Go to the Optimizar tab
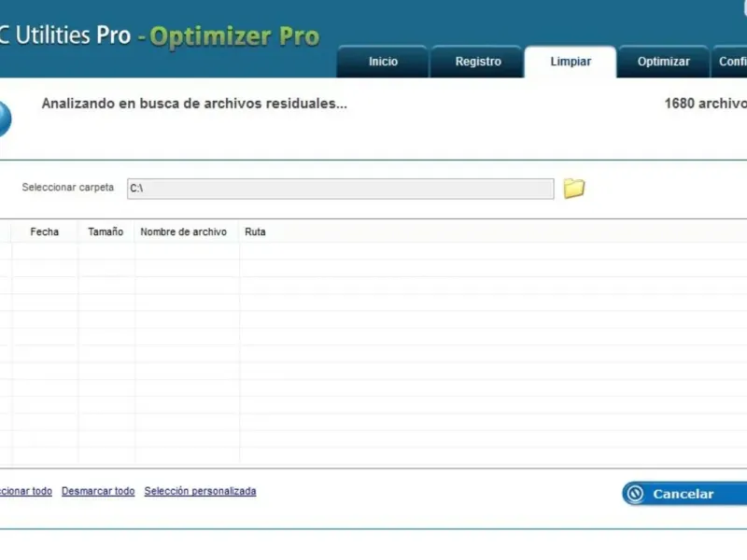 [x=663, y=62]
